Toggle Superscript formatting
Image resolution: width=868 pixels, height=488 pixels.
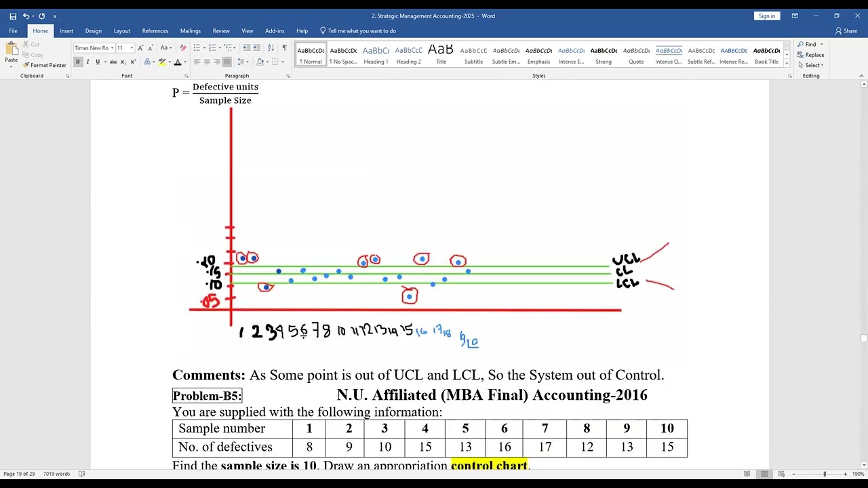132,62
